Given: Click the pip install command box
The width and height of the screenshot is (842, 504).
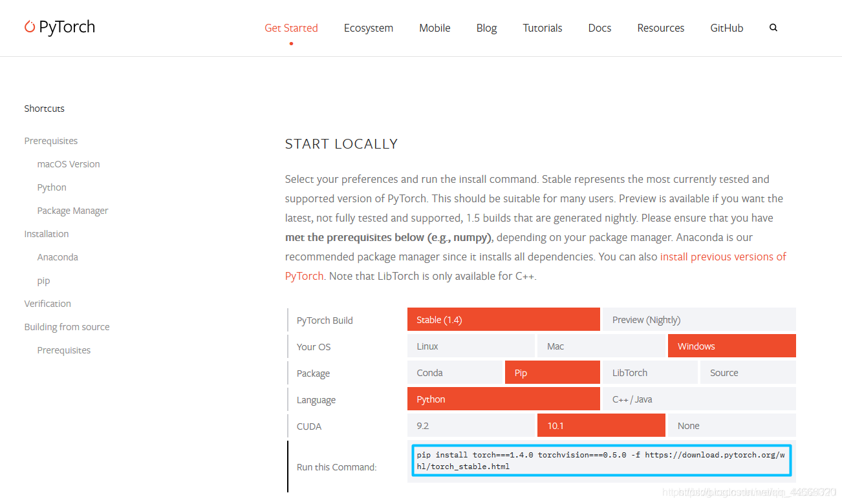Looking at the screenshot, I should point(601,461).
